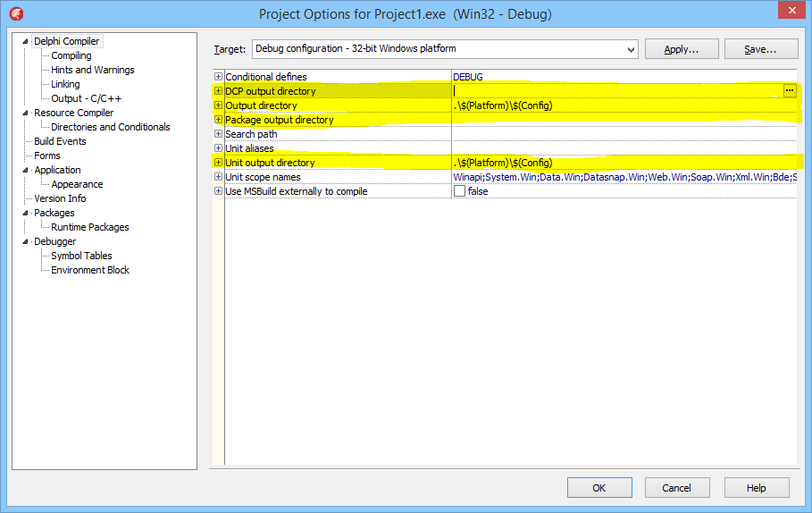Select Appearance tree item

click(77, 184)
